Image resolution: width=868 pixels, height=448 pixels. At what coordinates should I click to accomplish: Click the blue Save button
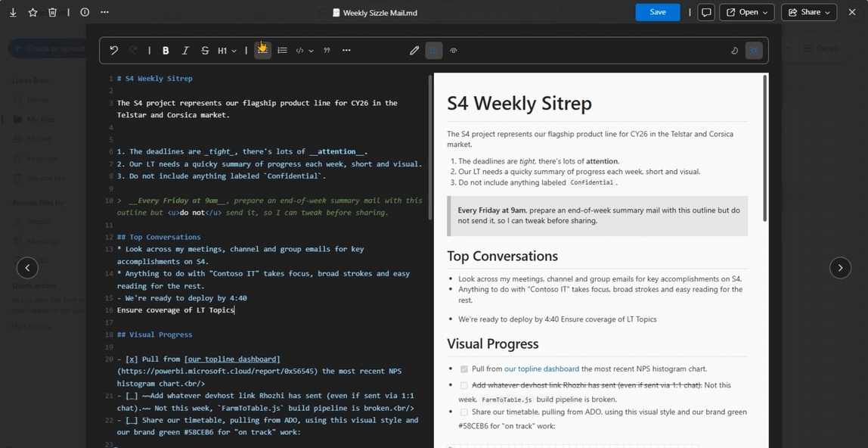click(x=657, y=12)
